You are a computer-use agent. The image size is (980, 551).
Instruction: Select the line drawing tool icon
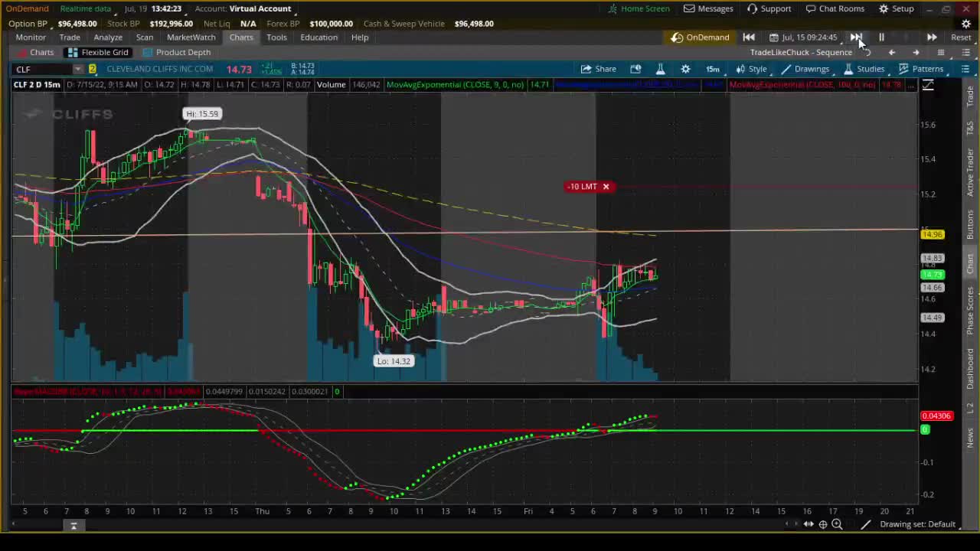coord(865,524)
